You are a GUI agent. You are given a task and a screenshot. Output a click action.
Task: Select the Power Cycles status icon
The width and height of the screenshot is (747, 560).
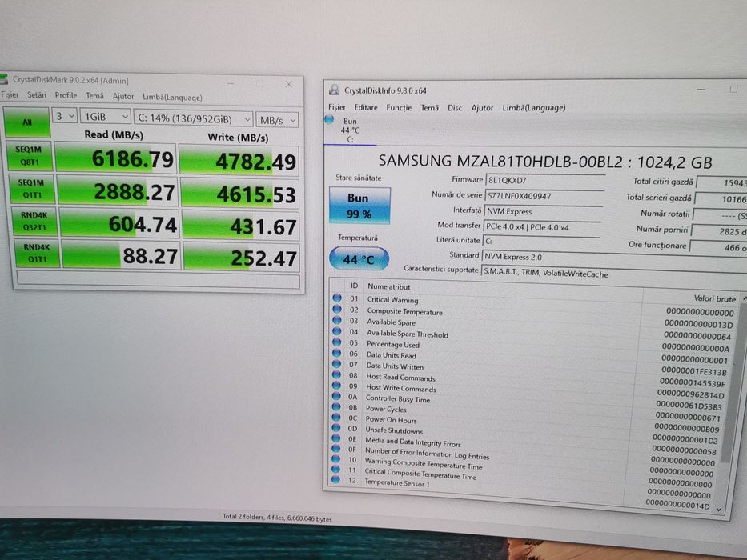[x=336, y=406]
